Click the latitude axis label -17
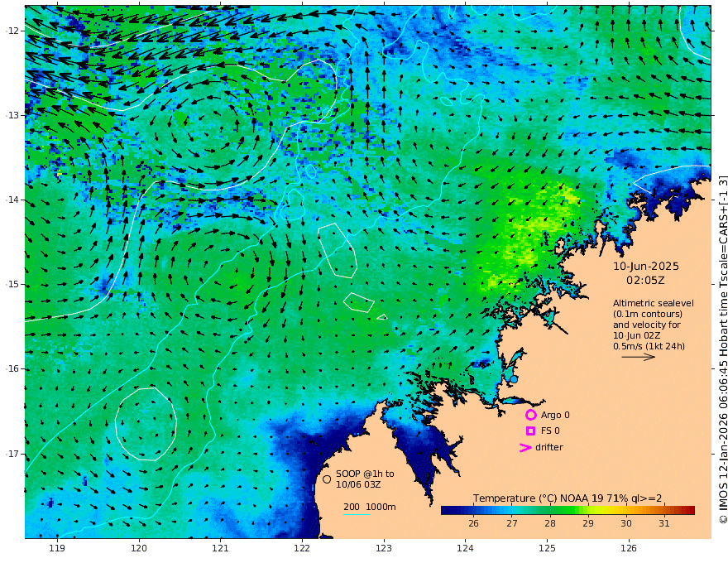Viewport: 728px width, 563px height. coord(12,454)
